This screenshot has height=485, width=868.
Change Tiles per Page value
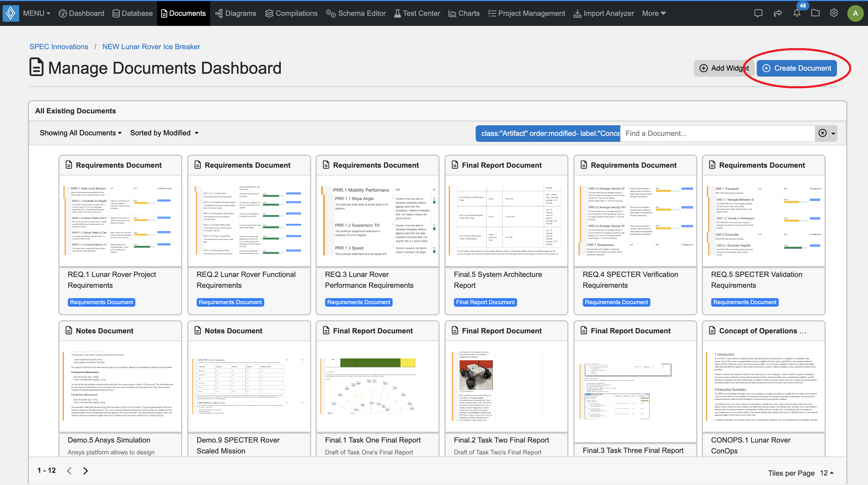click(x=827, y=473)
